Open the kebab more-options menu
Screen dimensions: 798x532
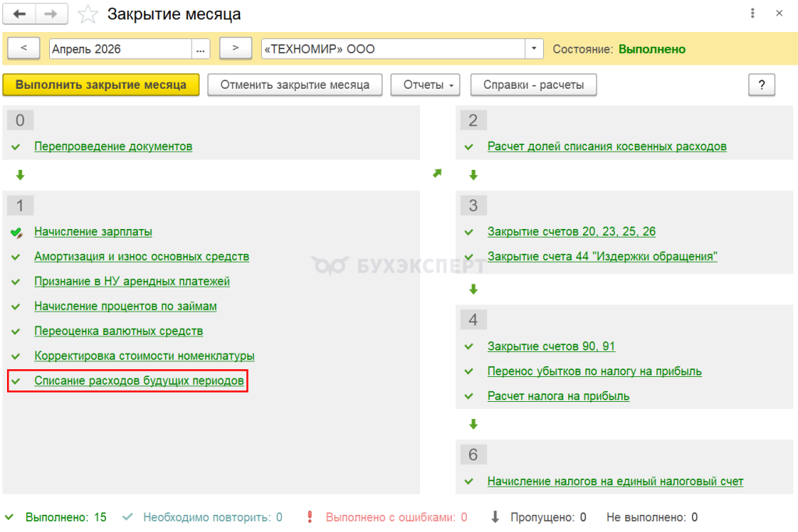point(752,14)
